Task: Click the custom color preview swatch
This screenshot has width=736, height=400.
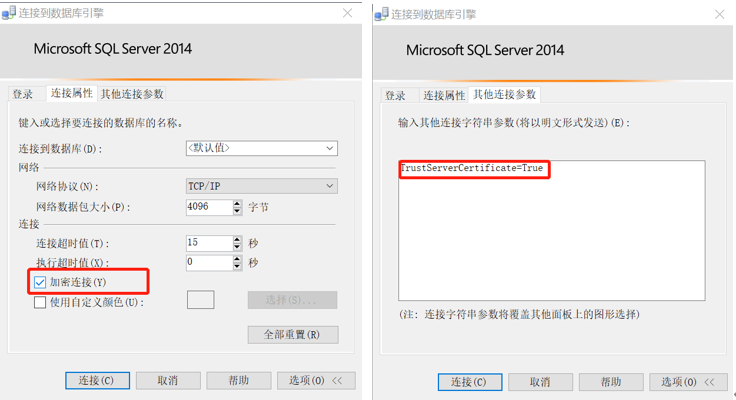Action: 200,300
